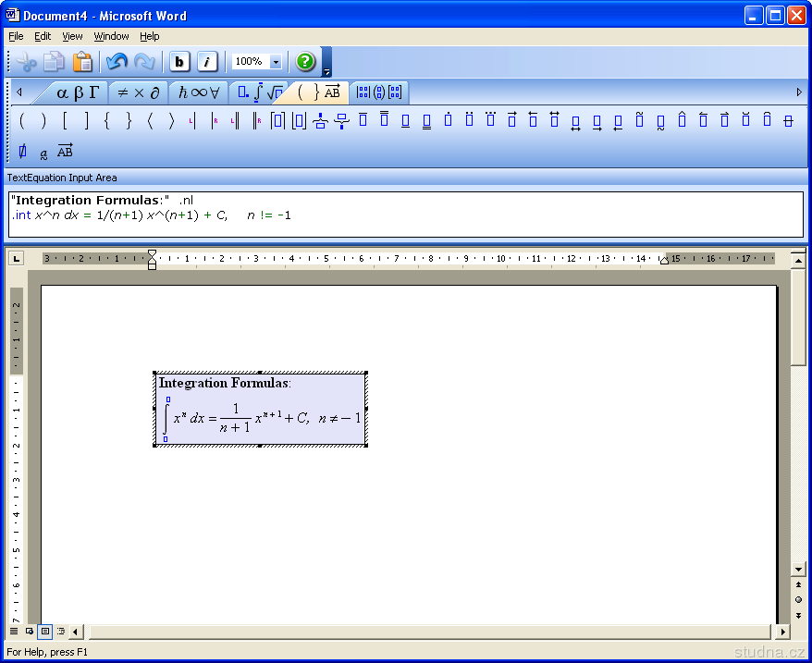Open the zoom percentage dropdown

[276, 62]
